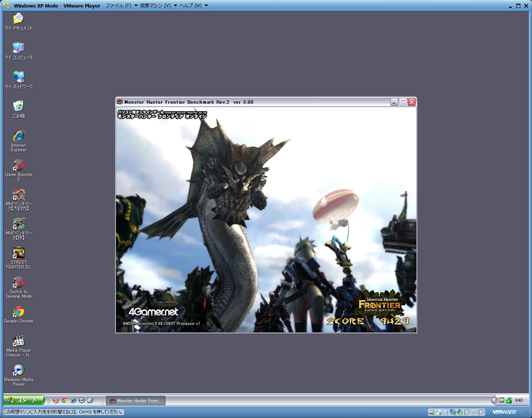Click the last quick launch icon

pyautogui.click(x=90, y=401)
